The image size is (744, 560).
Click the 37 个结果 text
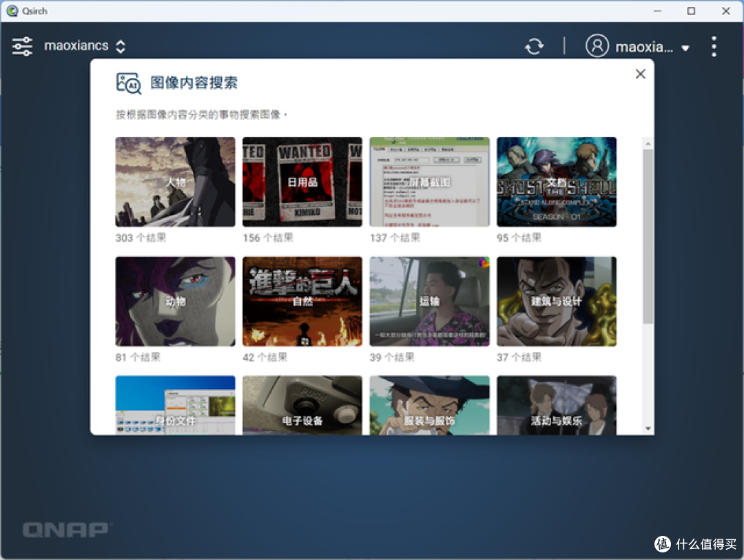pyautogui.click(x=519, y=357)
